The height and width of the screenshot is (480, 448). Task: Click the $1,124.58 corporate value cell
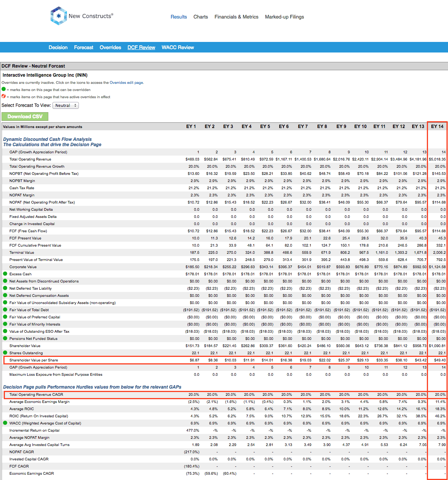(x=437, y=267)
